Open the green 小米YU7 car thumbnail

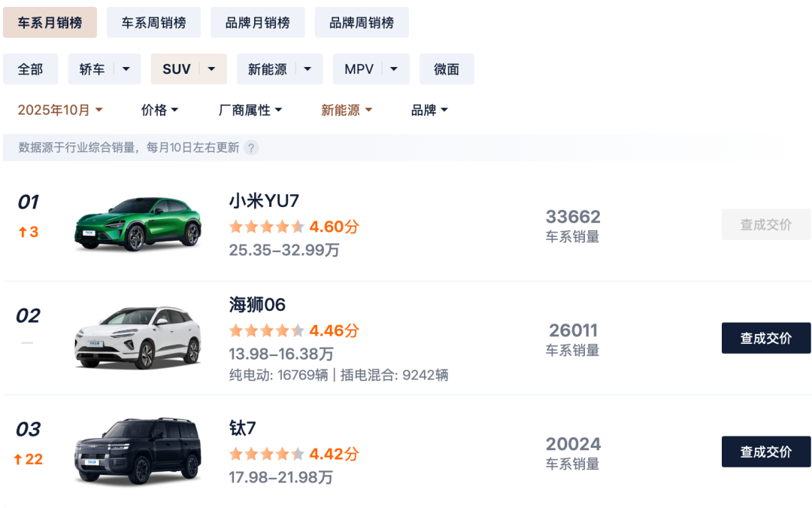pos(138,224)
